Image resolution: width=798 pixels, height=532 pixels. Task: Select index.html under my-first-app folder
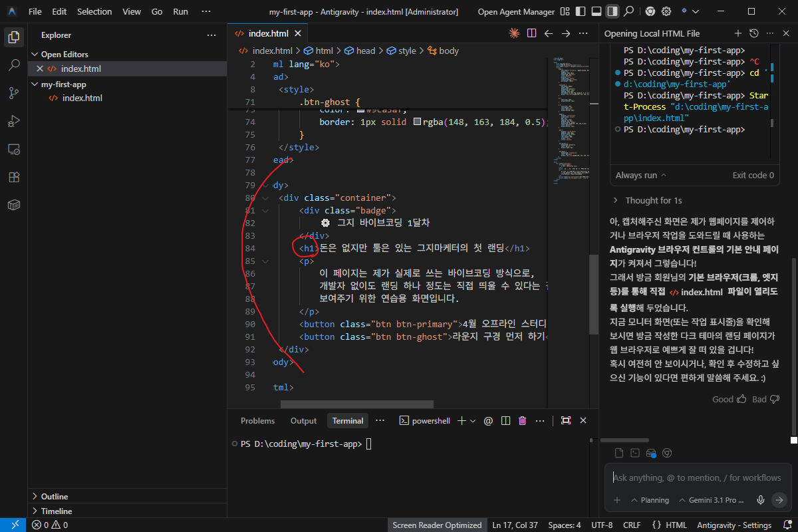[x=82, y=98]
